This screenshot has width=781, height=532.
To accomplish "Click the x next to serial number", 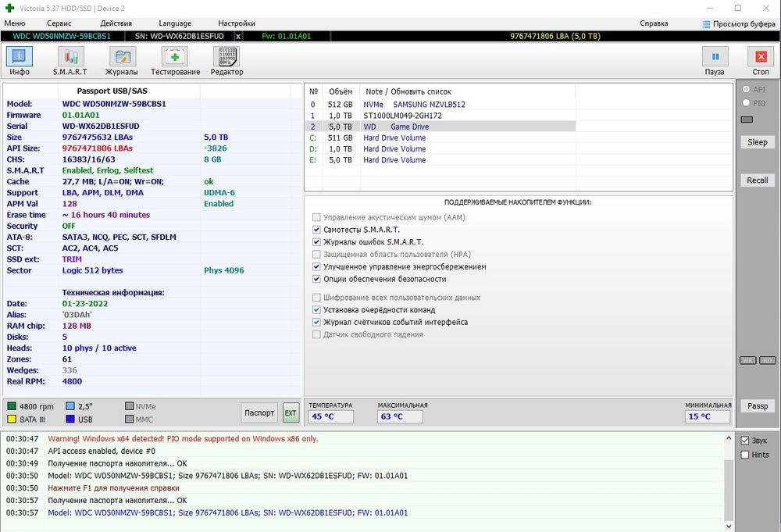I will click(x=238, y=37).
